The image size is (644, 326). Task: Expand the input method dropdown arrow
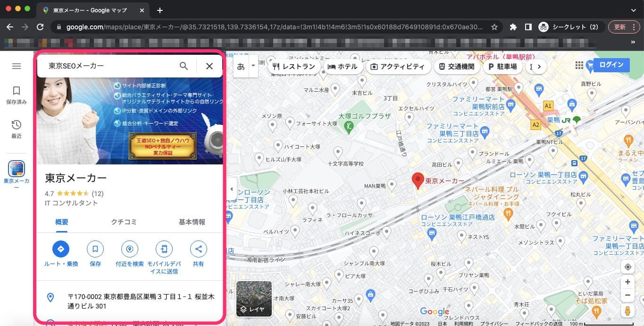[x=254, y=67]
